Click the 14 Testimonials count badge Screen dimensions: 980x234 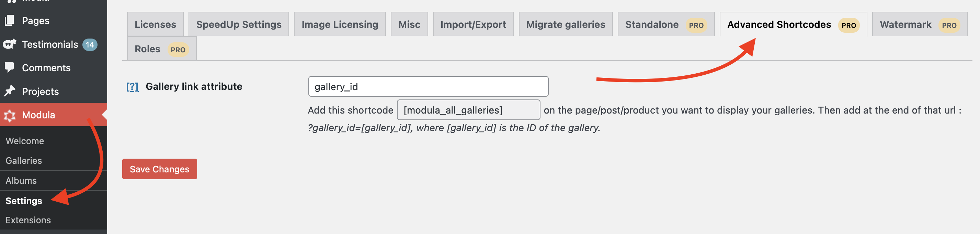[x=90, y=45]
